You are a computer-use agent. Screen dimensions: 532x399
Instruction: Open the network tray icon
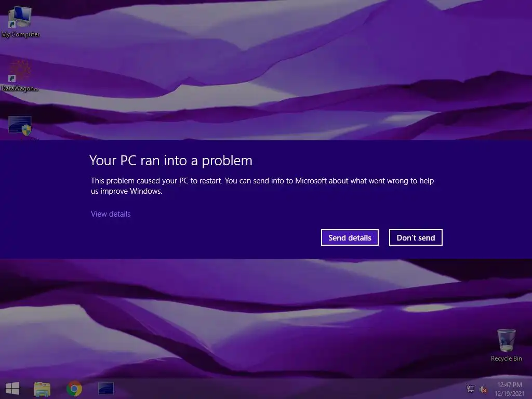(471, 389)
